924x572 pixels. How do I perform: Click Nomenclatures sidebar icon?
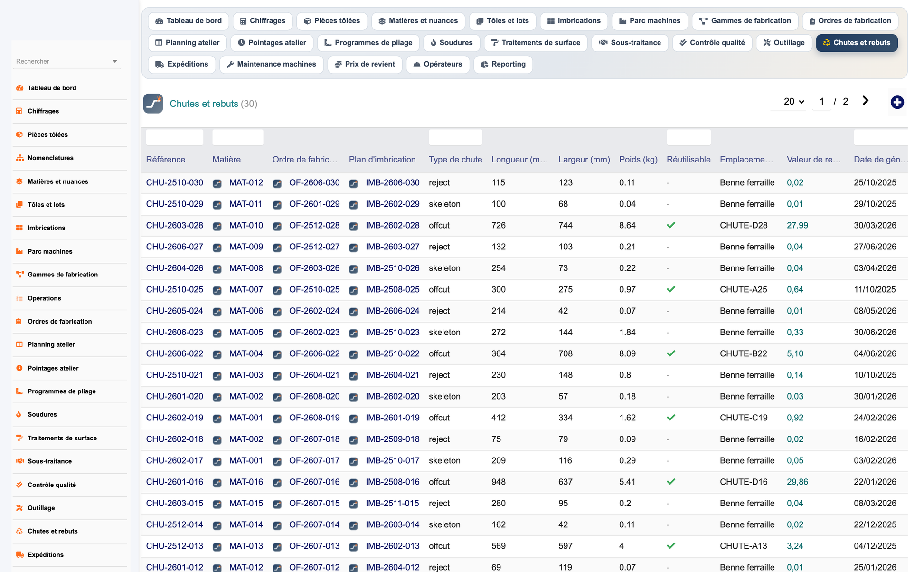click(19, 158)
